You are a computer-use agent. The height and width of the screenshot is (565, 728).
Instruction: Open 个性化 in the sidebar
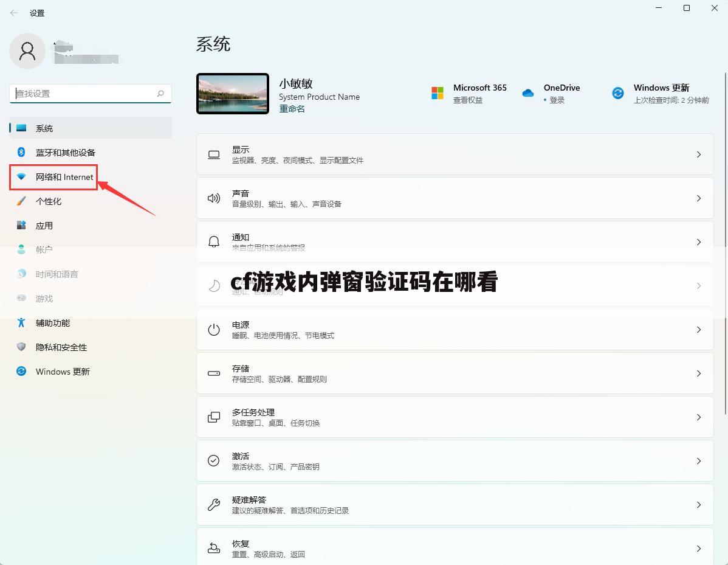(x=91, y=201)
